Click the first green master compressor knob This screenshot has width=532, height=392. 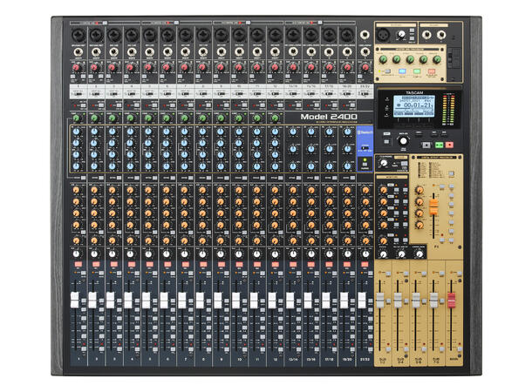(x=383, y=59)
